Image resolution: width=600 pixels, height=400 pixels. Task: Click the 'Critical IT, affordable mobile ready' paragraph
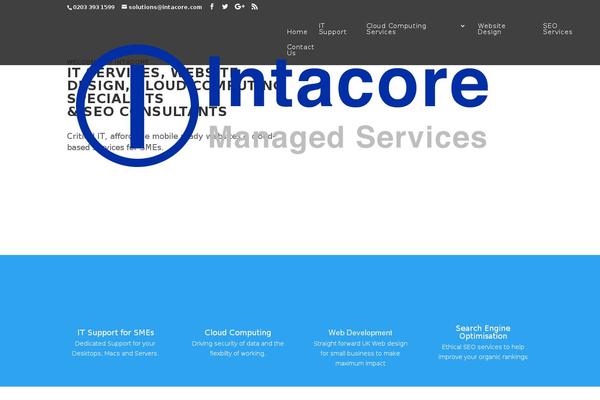[171, 142]
